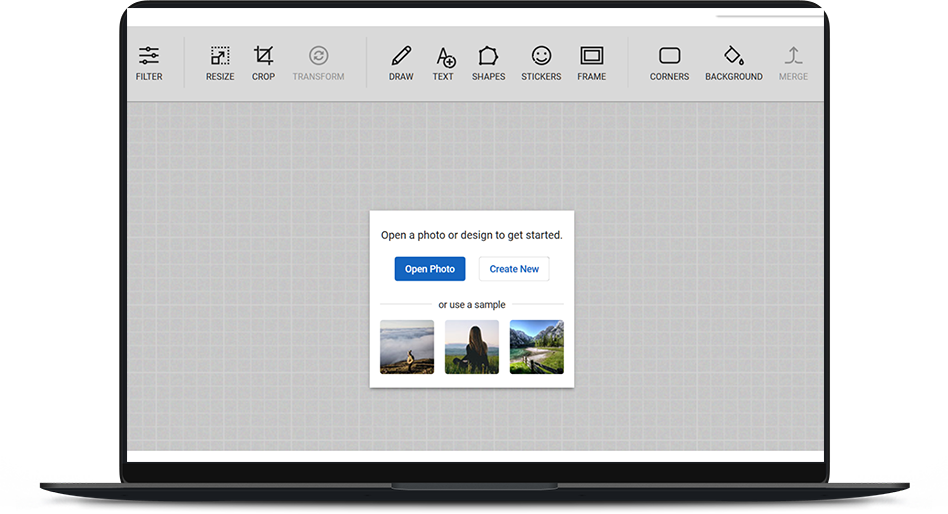Use the mountain lake sample photo
Viewport: 948px width, 514px height.
pos(537,347)
